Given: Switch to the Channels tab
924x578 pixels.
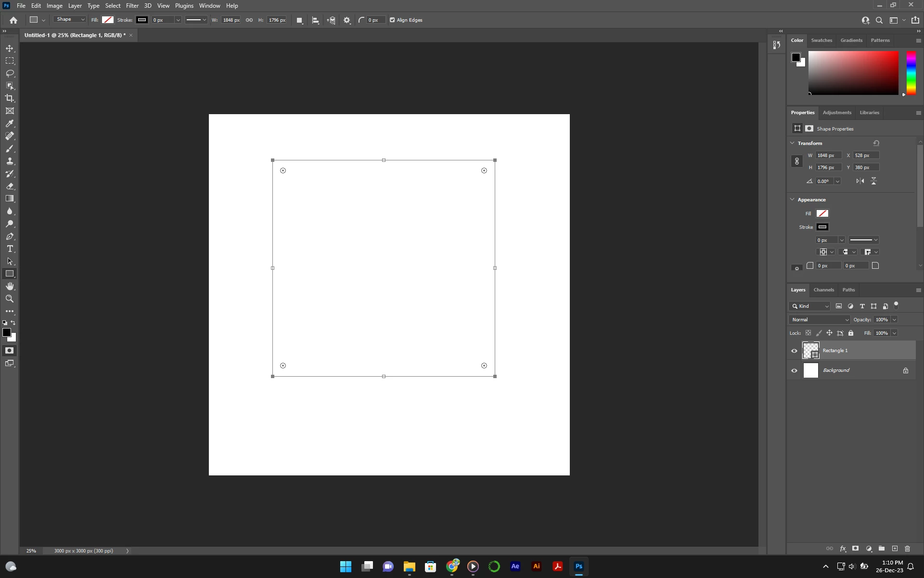Looking at the screenshot, I should pyautogui.click(x=823, y=290).
